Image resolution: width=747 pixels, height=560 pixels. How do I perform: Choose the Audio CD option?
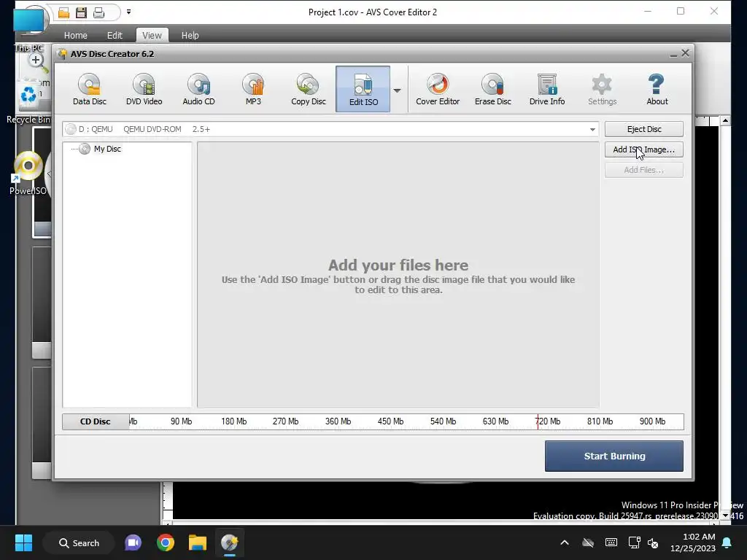click(198, 89)
